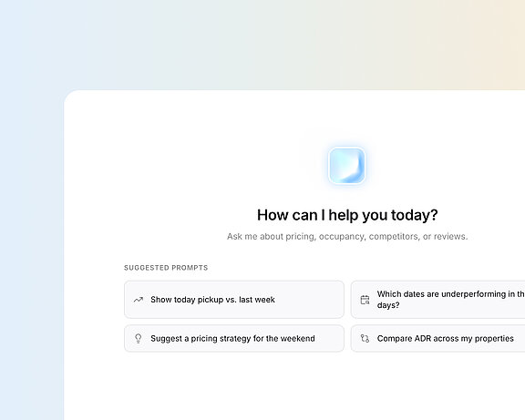Click the light blue strip left of panel

pyautogui.click(x=32, y=254)
